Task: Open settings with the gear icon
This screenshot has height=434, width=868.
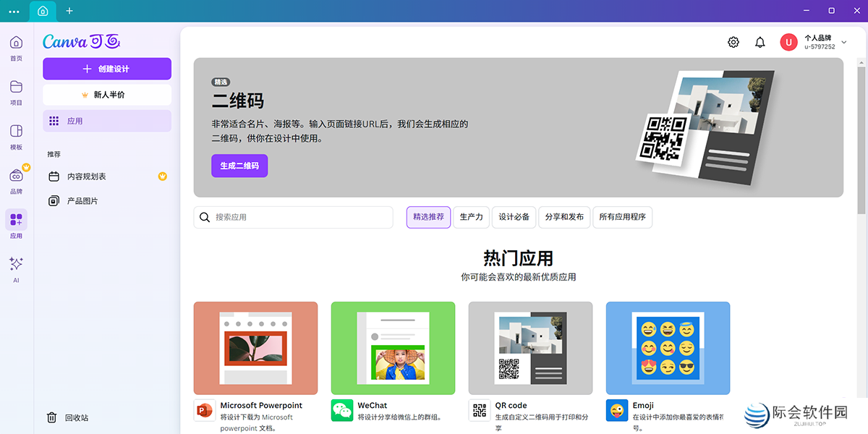Action: 733,43
